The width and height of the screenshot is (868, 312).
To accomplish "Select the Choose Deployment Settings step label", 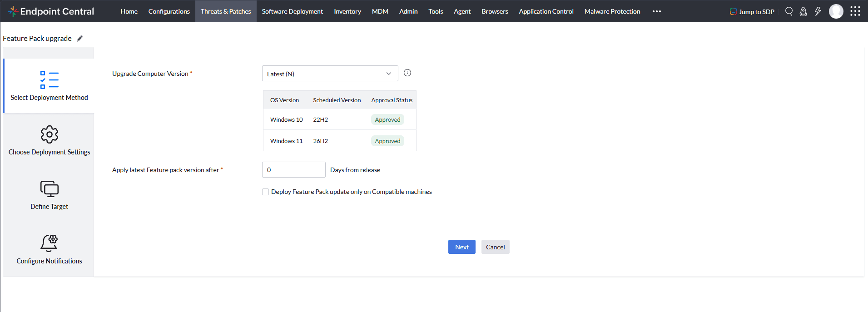I will [49, 152].
